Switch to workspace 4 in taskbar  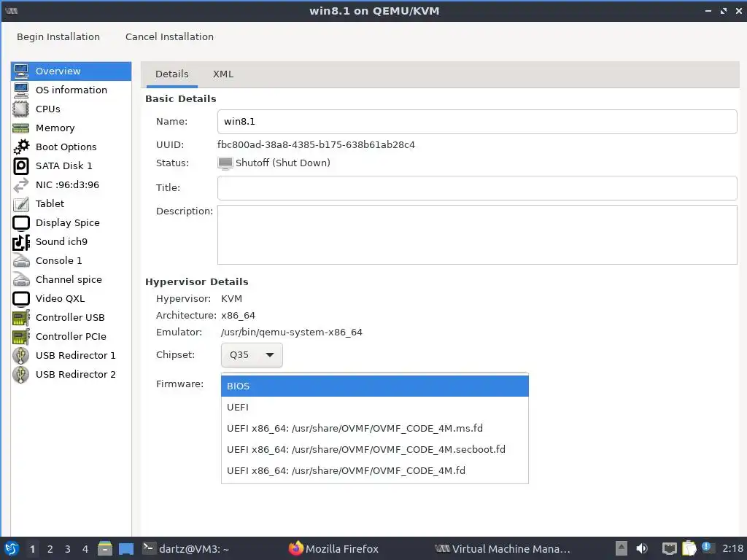(x=85, y=549)
